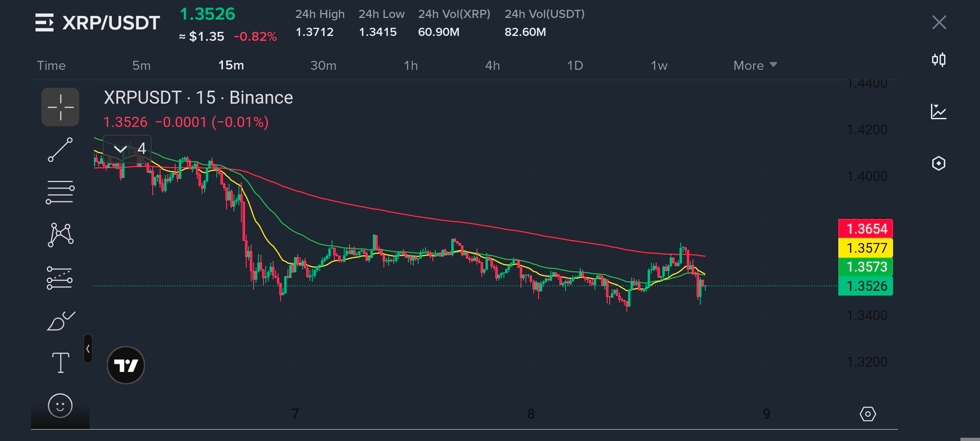Expand the More timeframes dropdown
Viewport: 980px width, 441px height.
755,65
